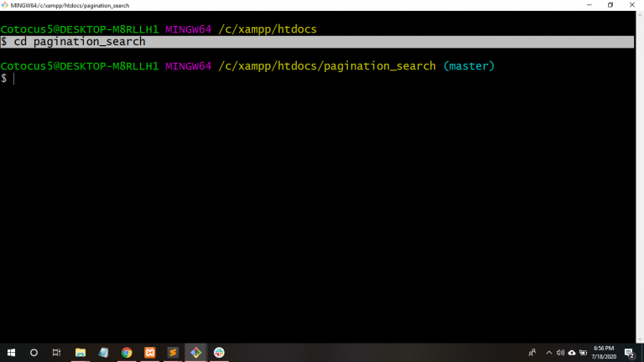
Task: Open Cortana search circle
Action: tap(34, 353)
